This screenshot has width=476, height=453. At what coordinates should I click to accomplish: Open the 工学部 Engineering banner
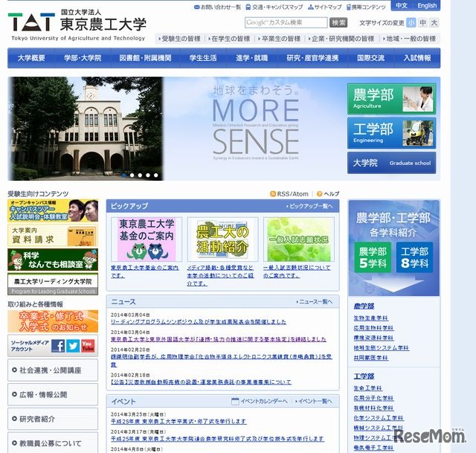[392, 133]
